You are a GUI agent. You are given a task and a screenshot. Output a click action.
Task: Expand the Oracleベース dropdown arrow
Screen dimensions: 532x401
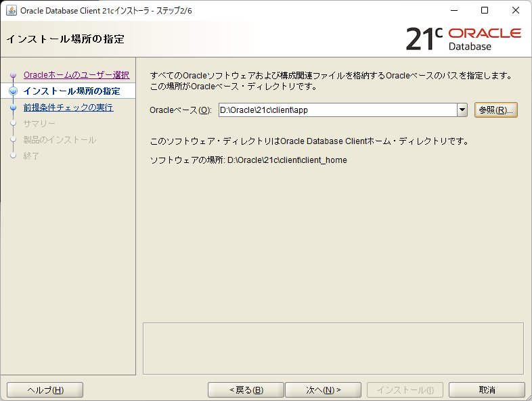(x=462, y=110)
